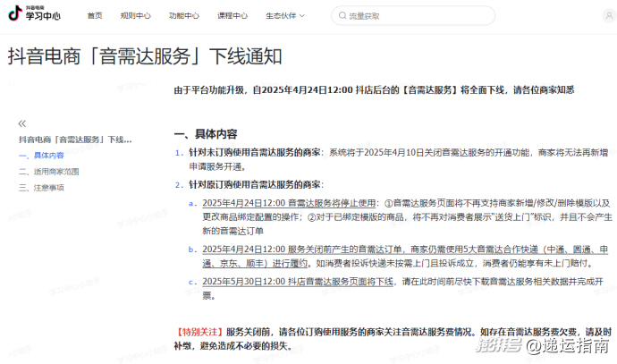Go to 功能中心 in navigation

click(184, 16)
